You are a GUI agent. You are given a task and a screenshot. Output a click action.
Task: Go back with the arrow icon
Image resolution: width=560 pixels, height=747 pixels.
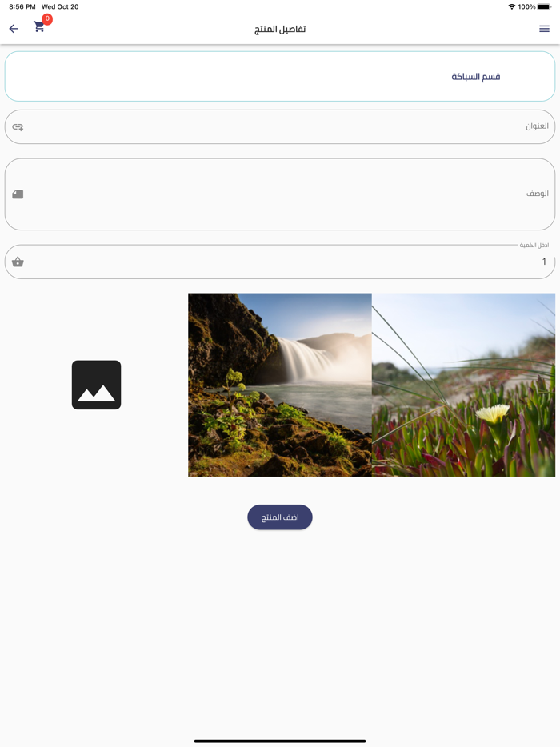14,29
